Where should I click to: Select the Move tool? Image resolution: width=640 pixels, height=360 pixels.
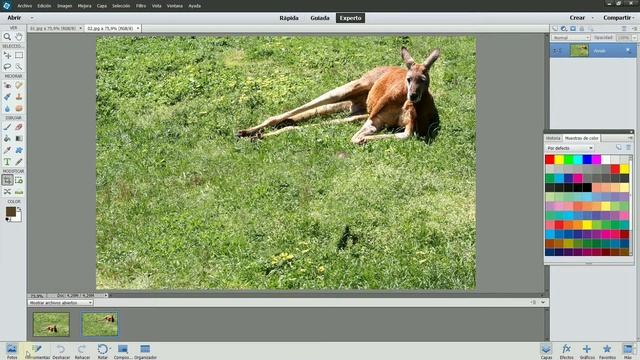7,55
